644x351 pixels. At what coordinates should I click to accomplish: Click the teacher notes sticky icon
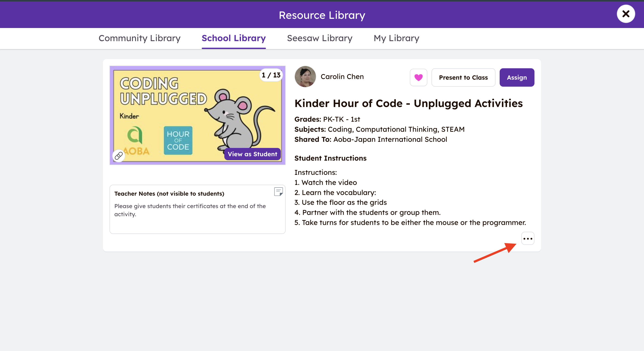[278, 192]
